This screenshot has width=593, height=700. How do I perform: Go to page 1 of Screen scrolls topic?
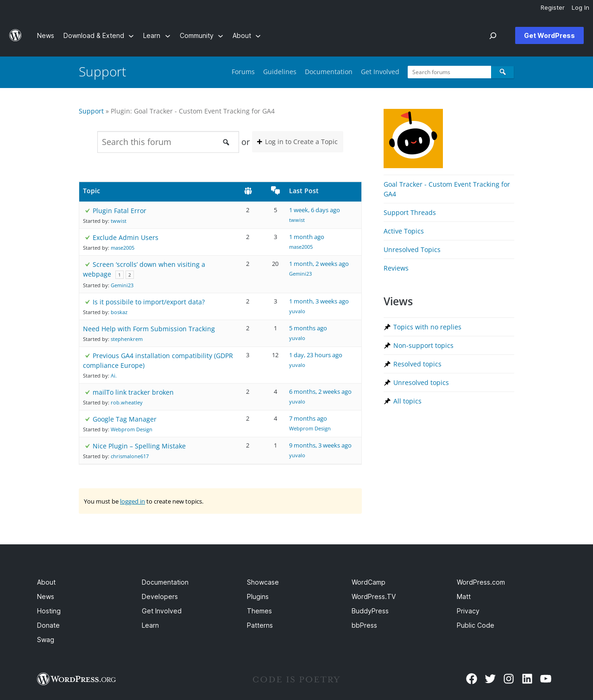[x=120, y=275]
